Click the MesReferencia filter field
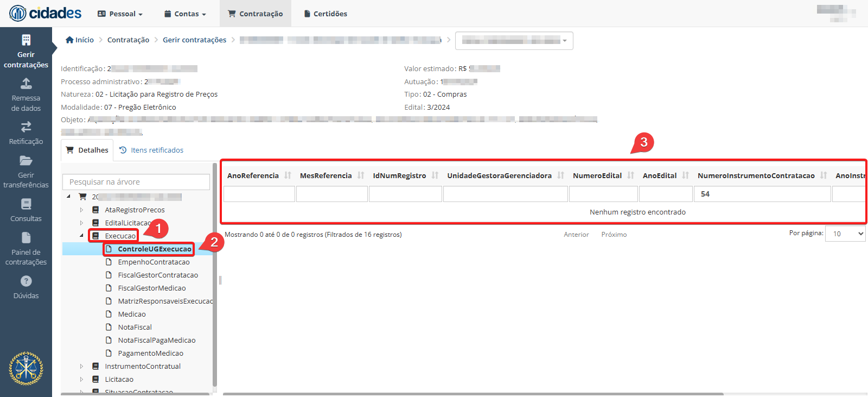This screenshot has width=868, height=397. [332, 194]
